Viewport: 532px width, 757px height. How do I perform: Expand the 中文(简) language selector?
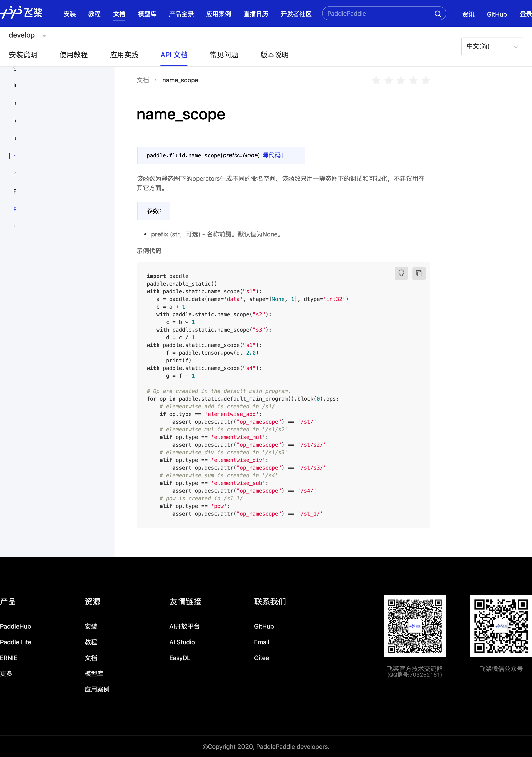click(492, 46)
